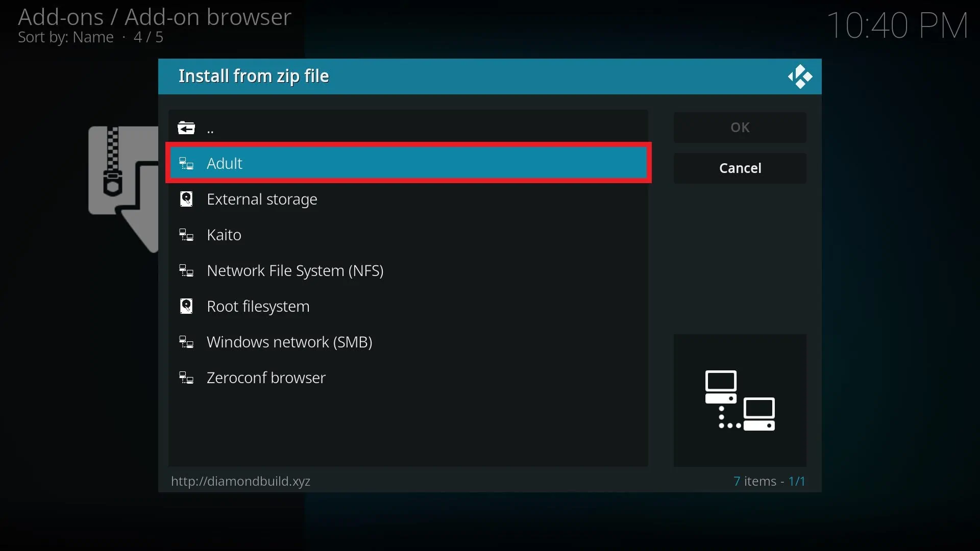View items count indicator 7 items 1/1
Viewport: 980px width, 551px height.
tap(769, 481)
